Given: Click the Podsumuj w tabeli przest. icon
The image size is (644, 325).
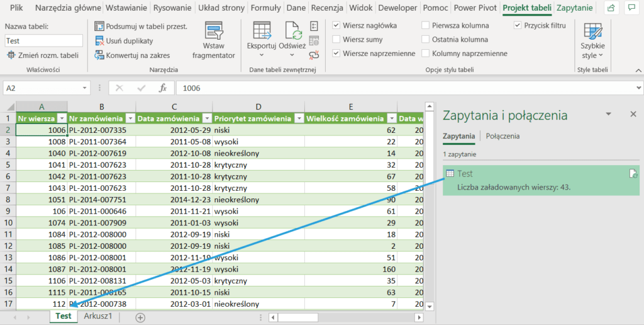Looking at the screenshot, I should tap(99, 26).
